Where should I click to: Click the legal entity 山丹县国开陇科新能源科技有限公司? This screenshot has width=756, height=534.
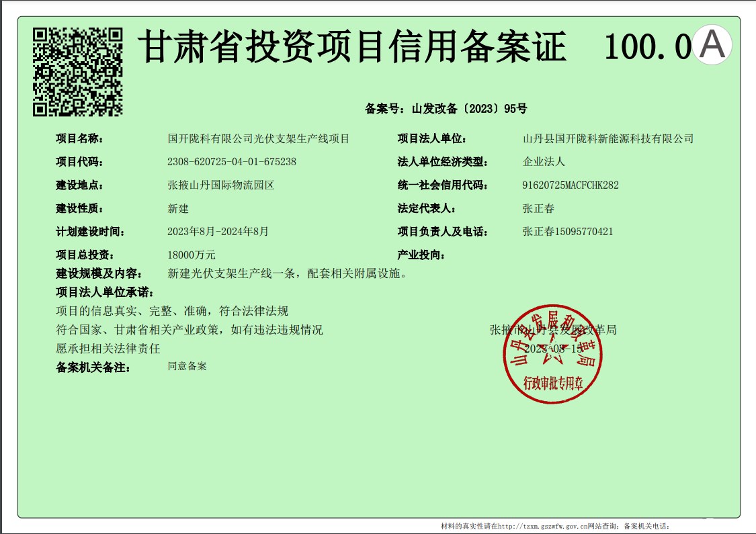pyautogui.click(x=608, y=139)
